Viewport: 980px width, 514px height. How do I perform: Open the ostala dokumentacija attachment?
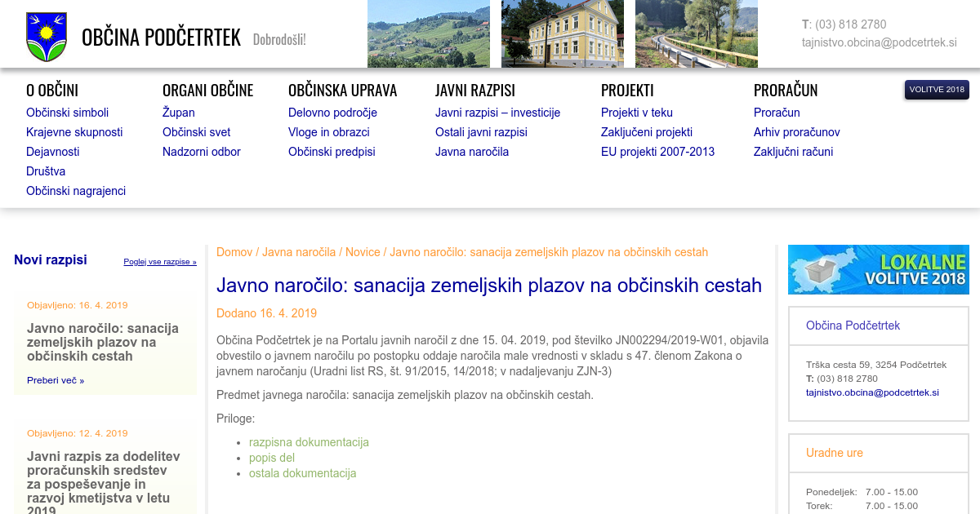tap(302, 473)
